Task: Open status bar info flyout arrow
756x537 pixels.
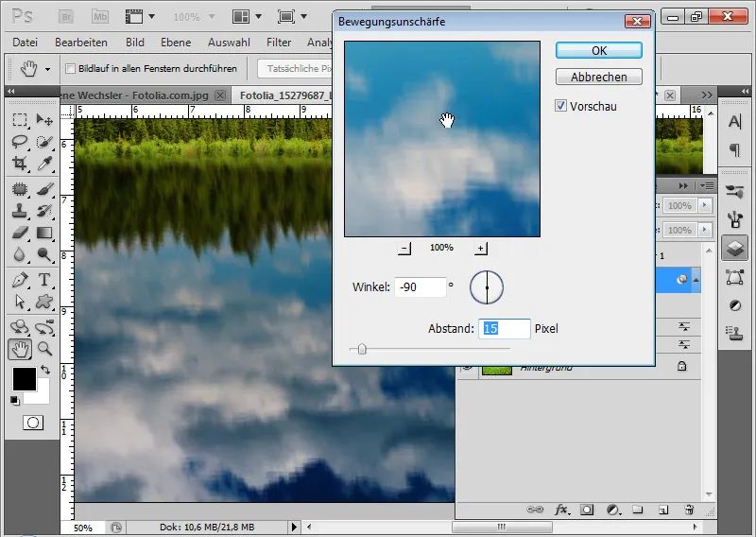Action: pos(294,528)
